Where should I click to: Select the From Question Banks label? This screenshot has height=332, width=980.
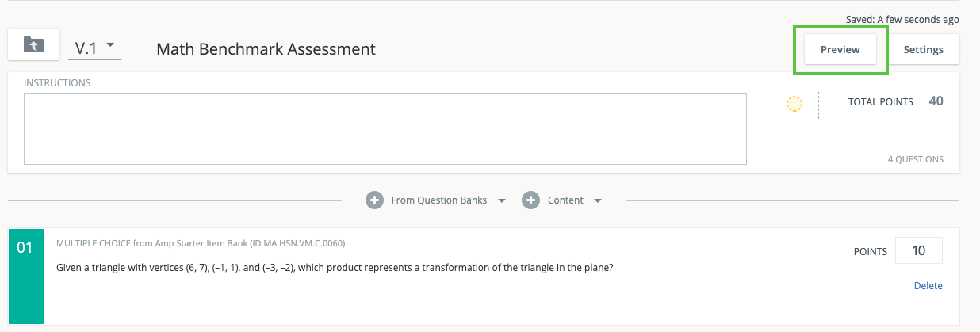pyautogui.click(x=438, y=200)
